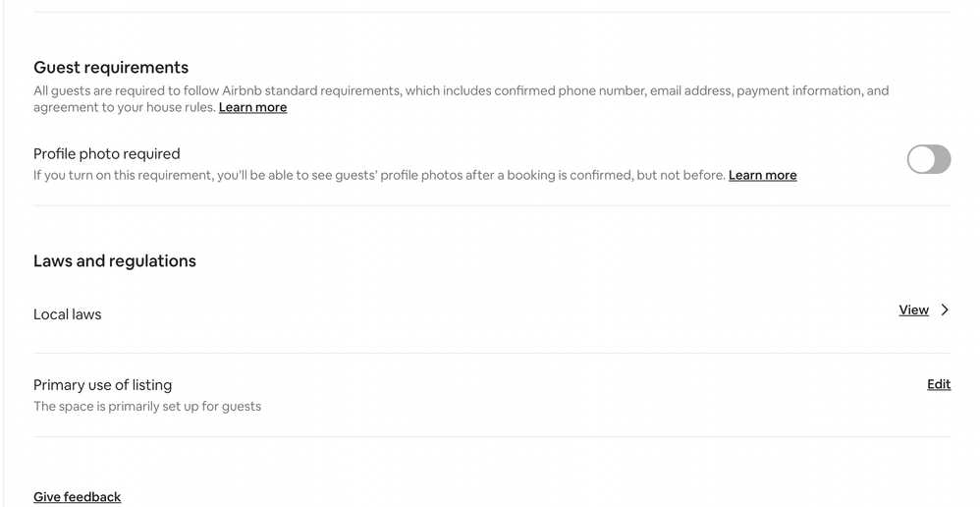
Task: Click the Laws and regulations heading
Action: tap(115, 261)
